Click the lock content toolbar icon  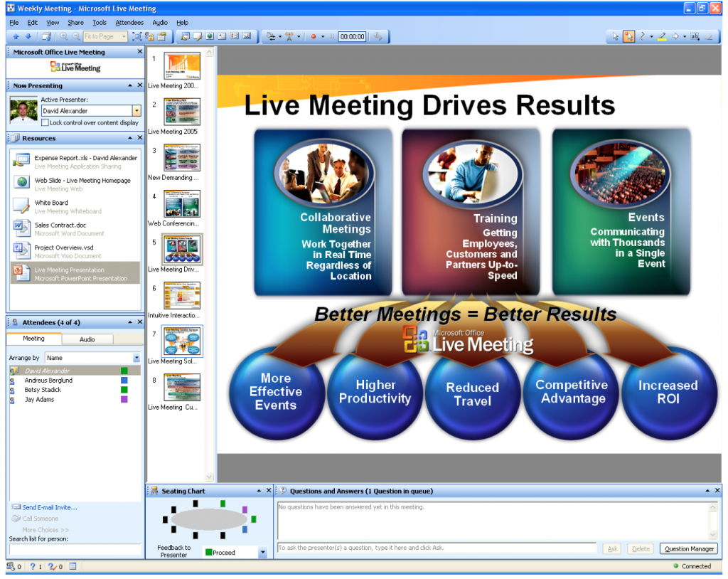(x=149, y=36)
